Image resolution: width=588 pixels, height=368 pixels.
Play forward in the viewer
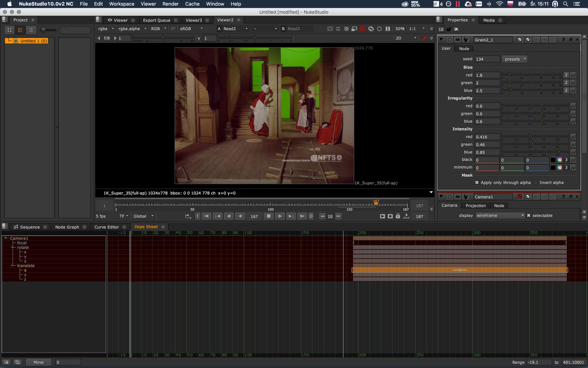(280, 216)
